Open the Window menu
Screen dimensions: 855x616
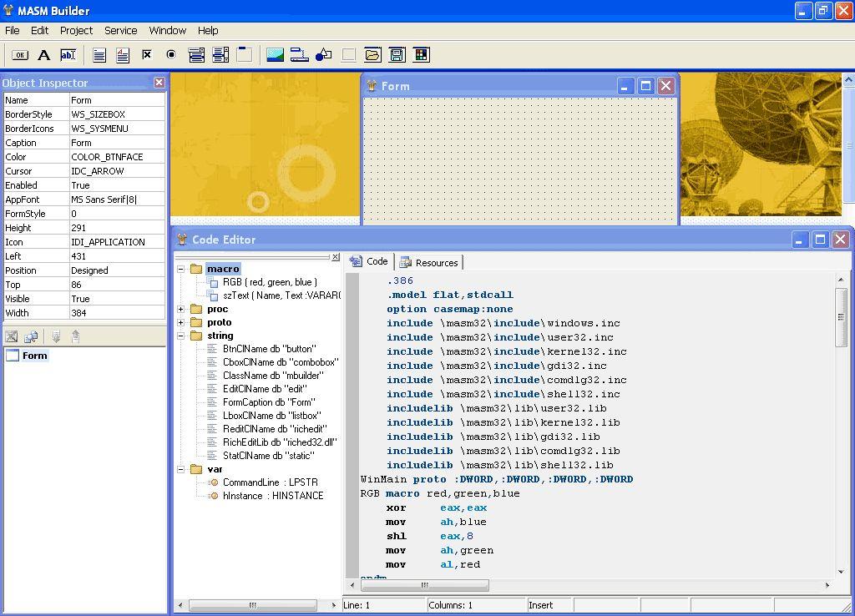(x=167, y=31)
